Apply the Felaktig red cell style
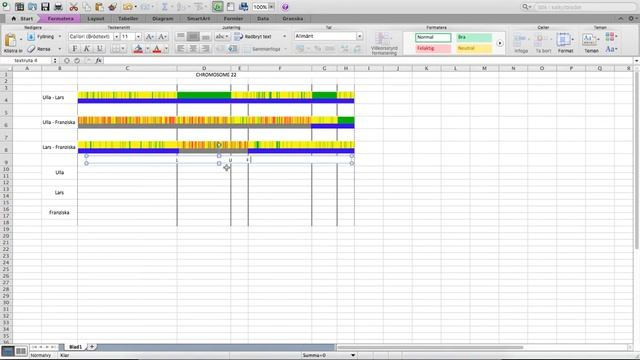 point(433,49)
